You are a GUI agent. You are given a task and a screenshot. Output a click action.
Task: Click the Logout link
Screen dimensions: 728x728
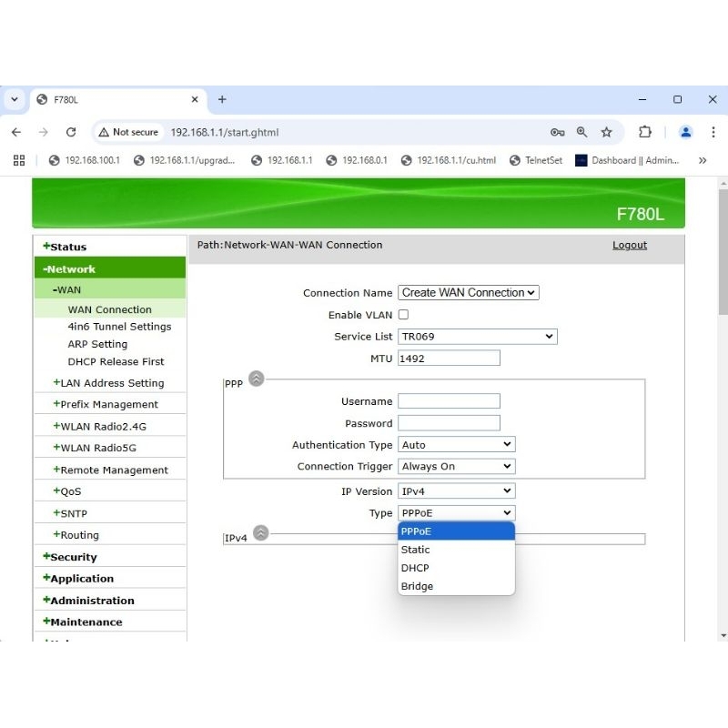click(629, 245)
